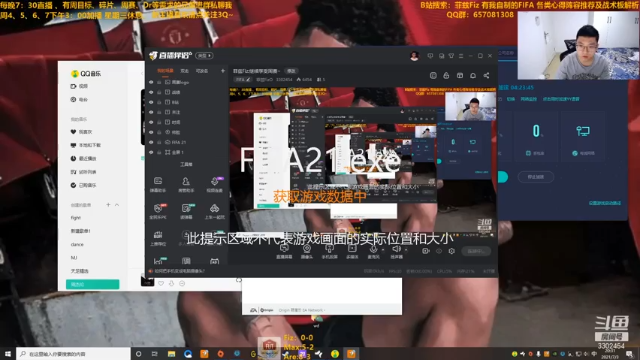Expand the speaker options arrow
This screenshot has width=640, height=360.
point(406,249)
